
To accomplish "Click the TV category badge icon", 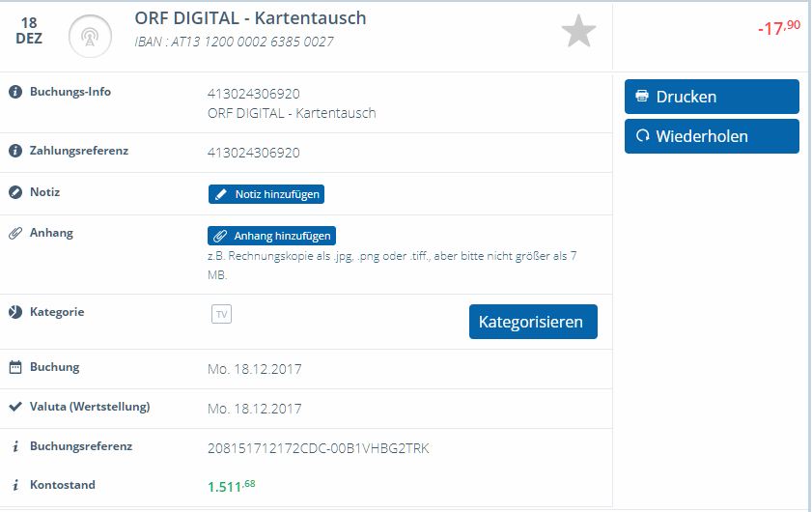I will click(222, 314).
